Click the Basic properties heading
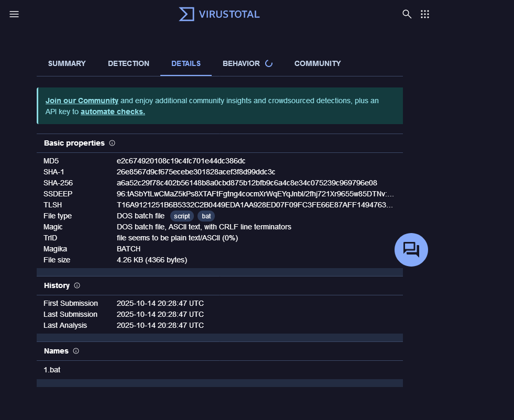The height and width of the screenshot is (420, 514). pyautogui.click(x=74, y=143)
